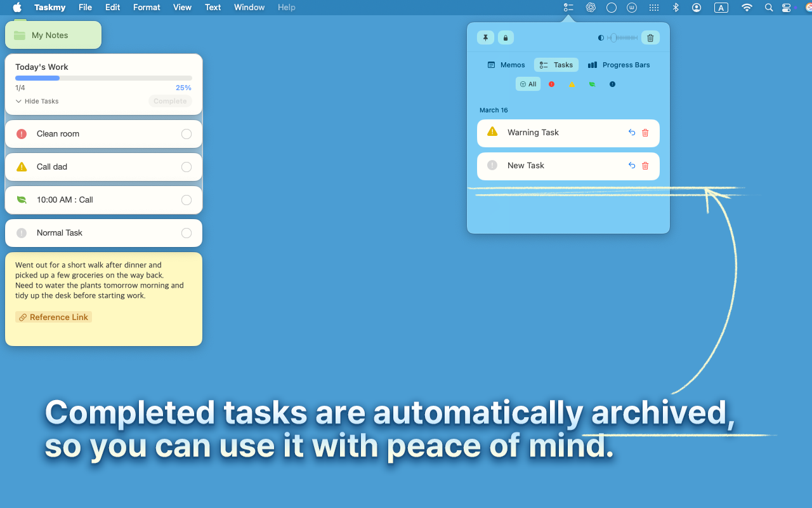This screenshot has width=812, height=508.
Task: Pin the Taskmy widget window
Action: click(485, 37)
